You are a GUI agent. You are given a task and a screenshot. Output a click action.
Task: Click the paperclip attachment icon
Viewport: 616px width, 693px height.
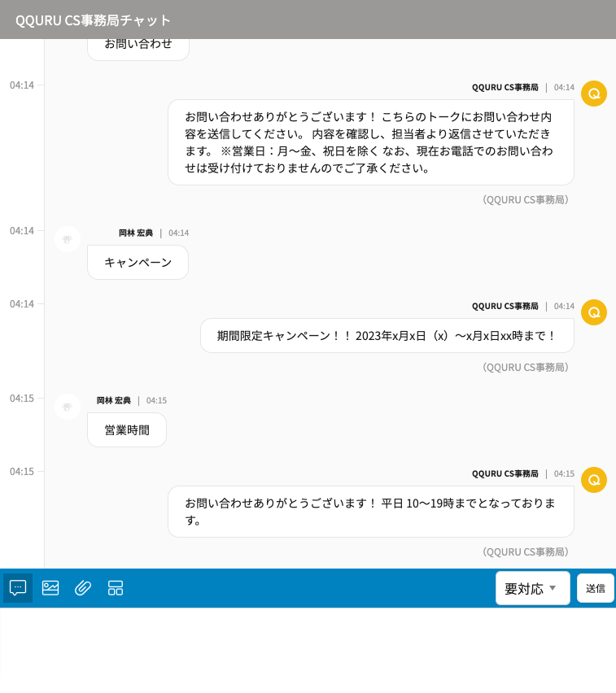point(83,587)
